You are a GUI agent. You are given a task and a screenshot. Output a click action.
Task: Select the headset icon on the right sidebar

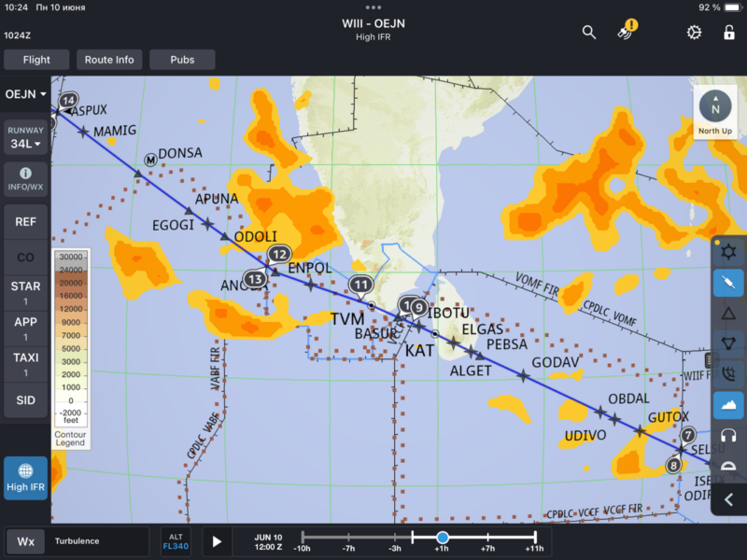(x=727, y=433)
